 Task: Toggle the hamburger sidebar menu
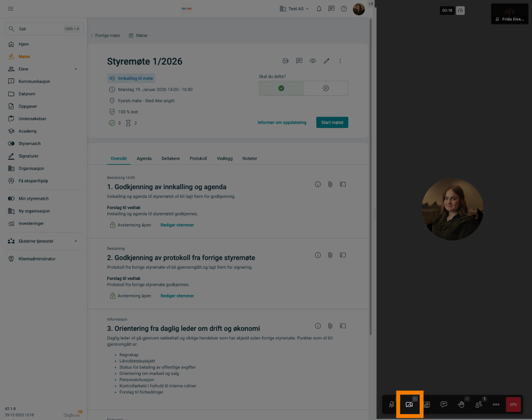[10, 9]
